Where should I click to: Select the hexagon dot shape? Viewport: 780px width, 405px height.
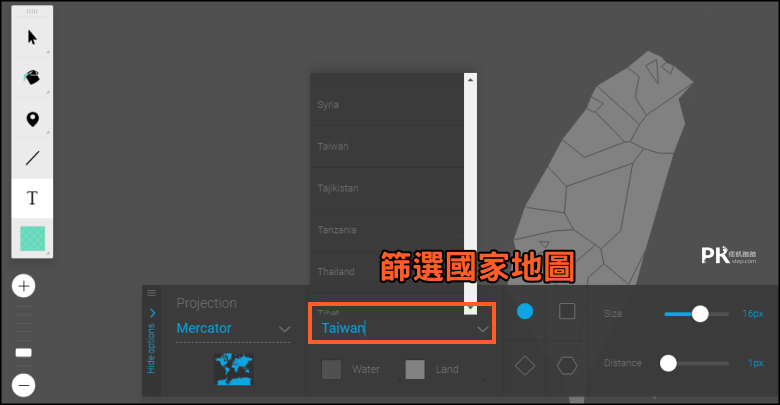click(x=567, y=366)
